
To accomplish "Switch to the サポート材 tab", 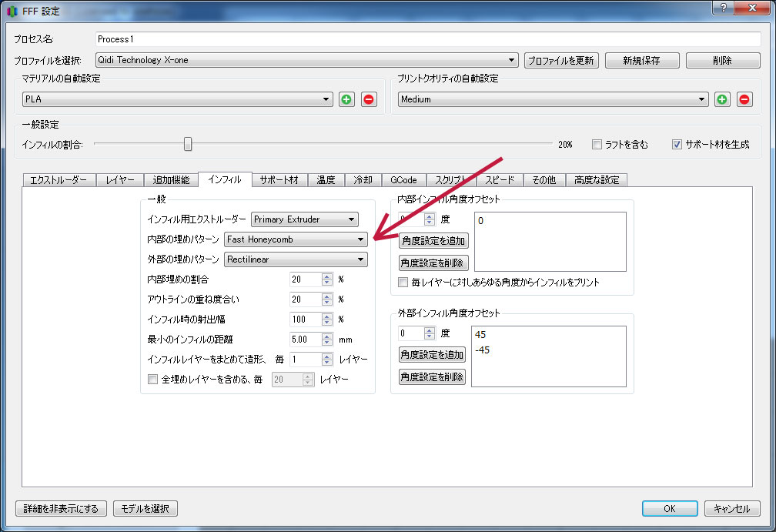I will click(280, 180).
